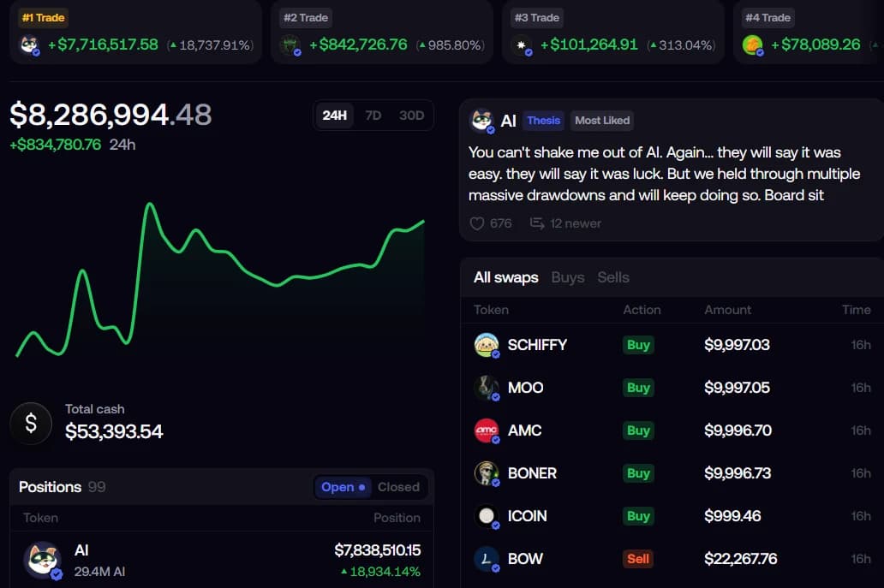Image resolution: width=884 pixels, height=588 pixels.
Task: Click the Position column header
Action: click(397, 518)
